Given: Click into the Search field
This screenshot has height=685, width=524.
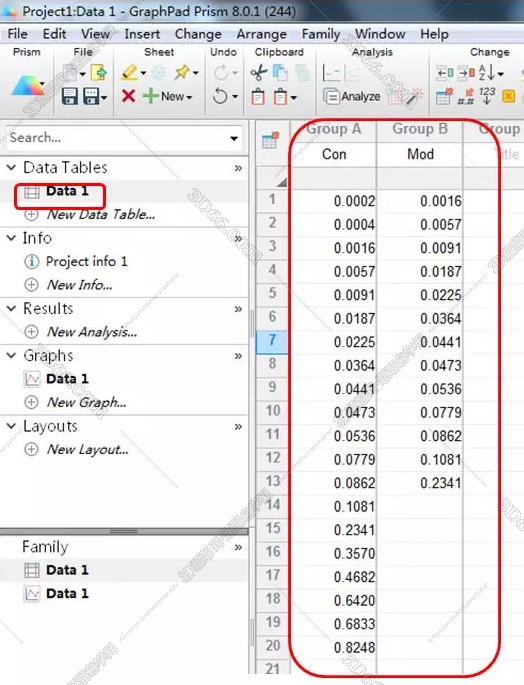Looking at the screenshot, I should (117, 138).
